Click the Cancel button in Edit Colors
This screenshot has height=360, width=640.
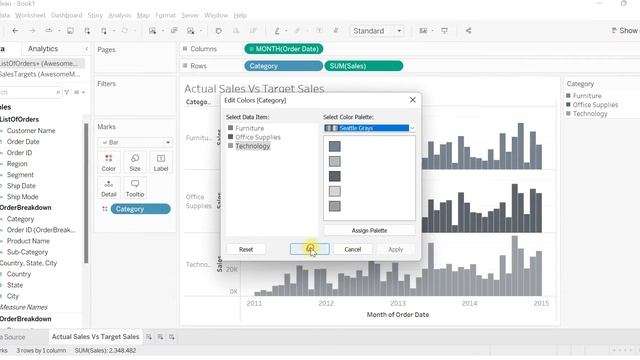[353, 249]
